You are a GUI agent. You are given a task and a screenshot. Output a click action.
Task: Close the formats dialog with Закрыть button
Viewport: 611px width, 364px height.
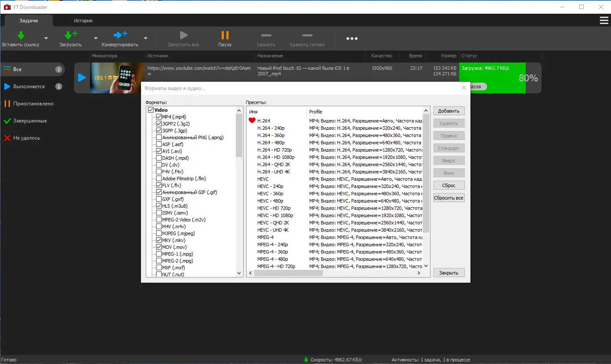click(x=448, y=272)
